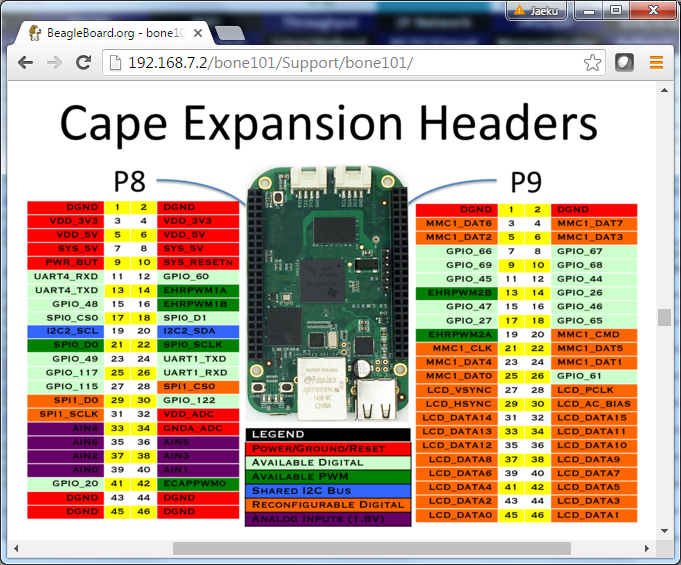This screenshot has height=565, width=681.
Task: Reload the bone101 page
Action: click(83, 63)
